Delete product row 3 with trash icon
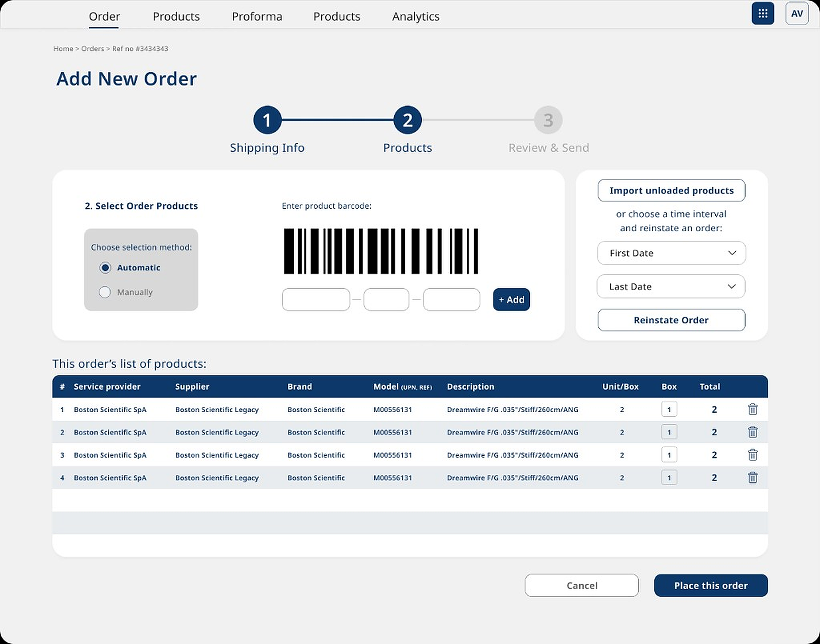Image resolution: width=820 pixels, height=644 pixels. tap(753, 455)
